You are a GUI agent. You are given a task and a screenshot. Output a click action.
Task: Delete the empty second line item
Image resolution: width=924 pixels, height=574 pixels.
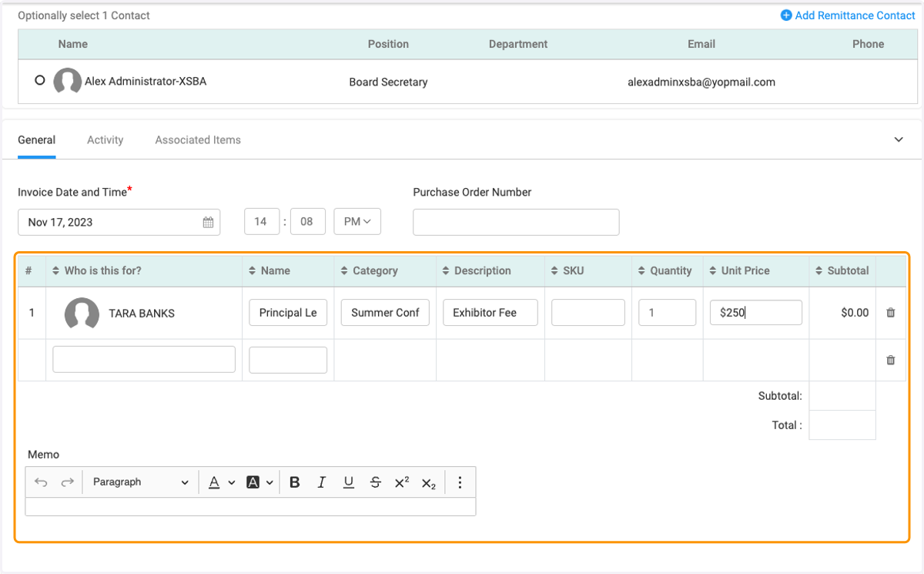pyautogui.click(x=891, y=360)
